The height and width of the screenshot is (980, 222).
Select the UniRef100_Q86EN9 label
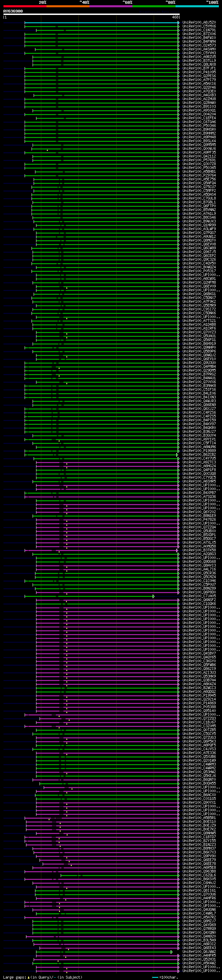[x=199, y=405]
